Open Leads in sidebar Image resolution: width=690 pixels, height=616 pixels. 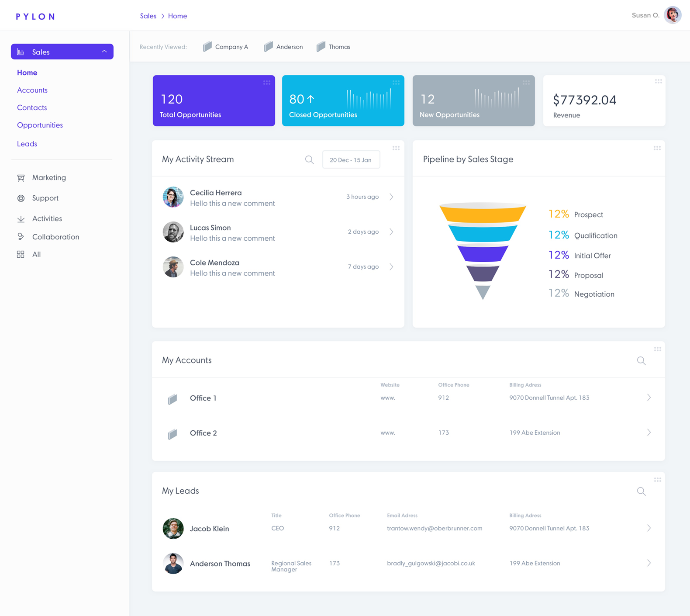(27, 144)
